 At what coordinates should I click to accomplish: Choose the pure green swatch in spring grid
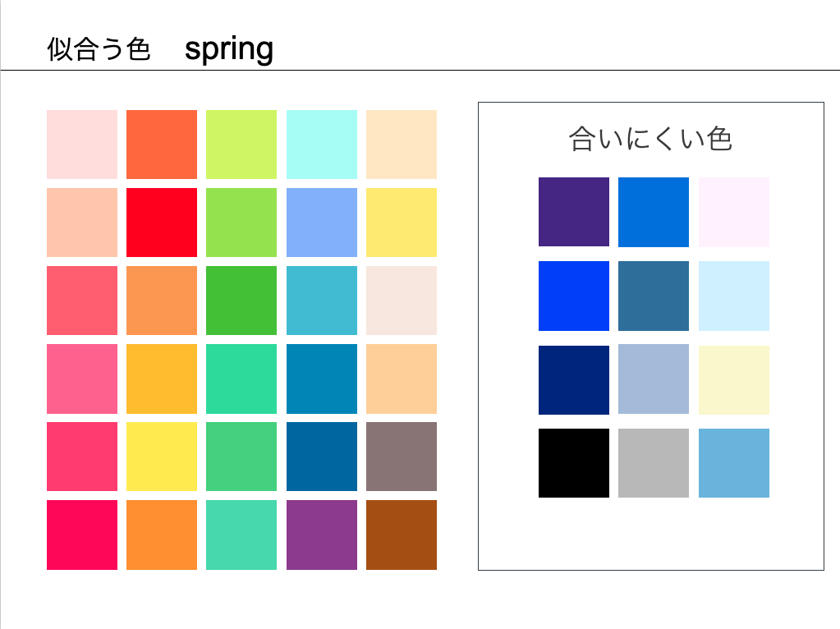pos(241,301)
